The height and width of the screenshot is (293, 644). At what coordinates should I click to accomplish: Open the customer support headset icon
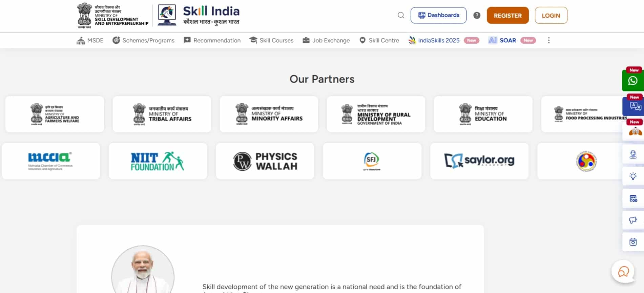(633, 154)
